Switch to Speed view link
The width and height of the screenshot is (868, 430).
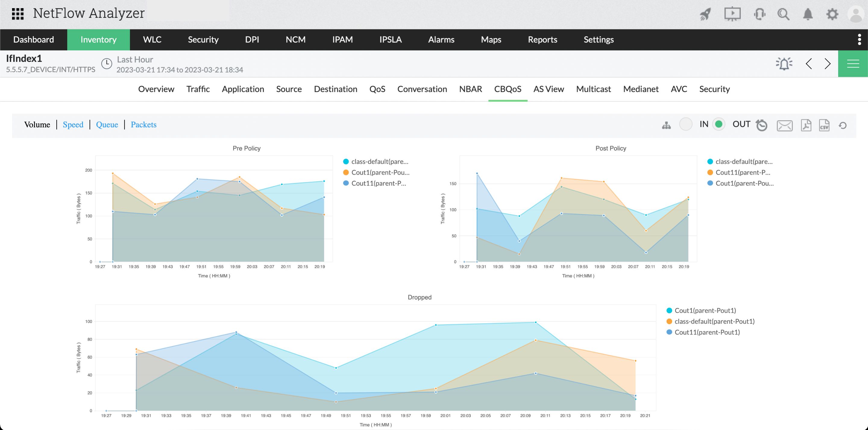(x=73, y=125)
